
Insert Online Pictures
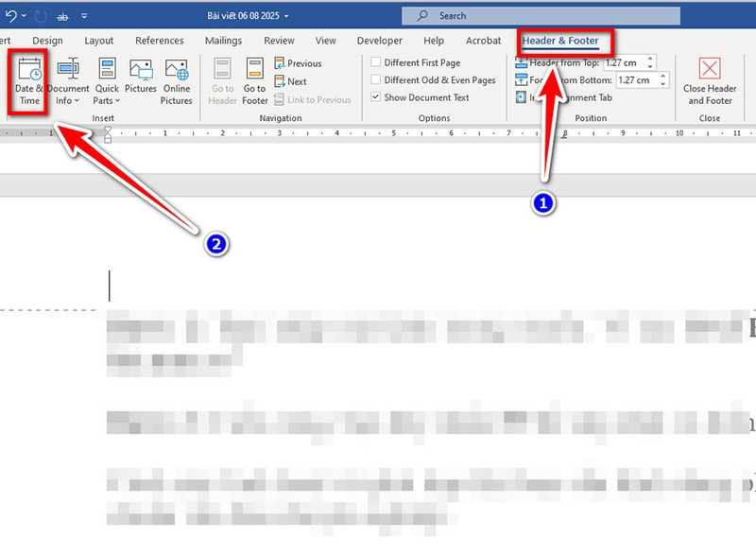(176, 81)
